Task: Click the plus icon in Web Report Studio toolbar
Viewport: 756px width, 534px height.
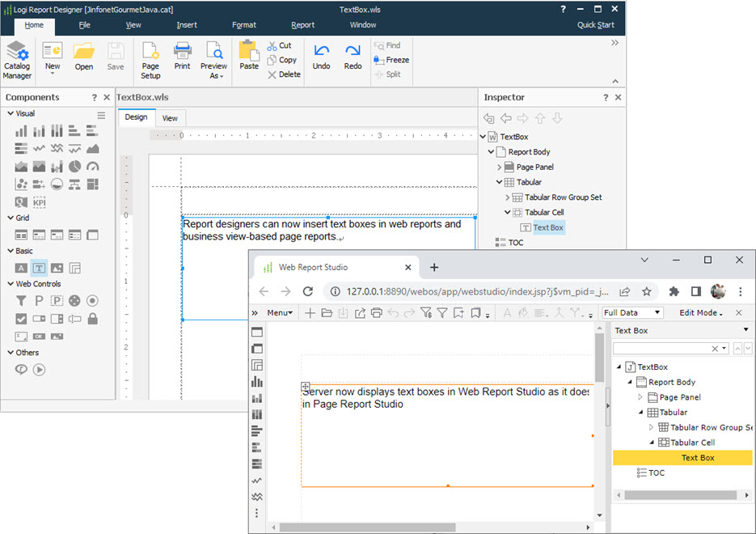Action: [310, 313]
